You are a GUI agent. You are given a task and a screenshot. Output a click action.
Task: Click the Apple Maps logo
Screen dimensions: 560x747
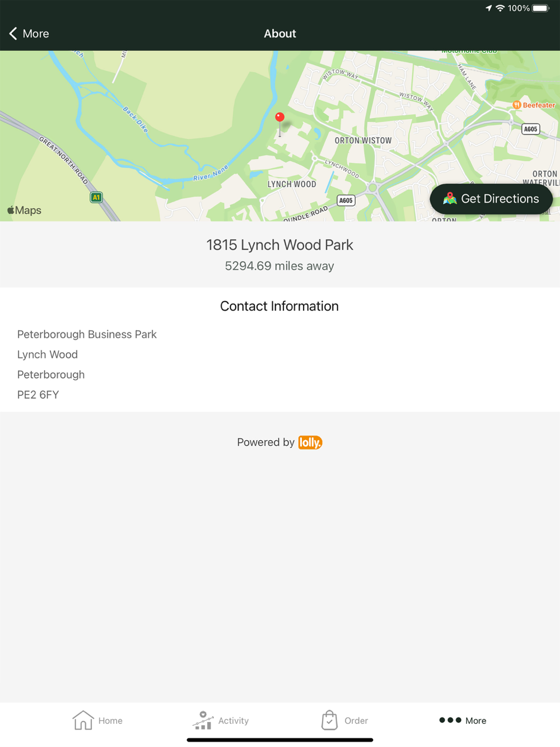[x=24, y=211]
